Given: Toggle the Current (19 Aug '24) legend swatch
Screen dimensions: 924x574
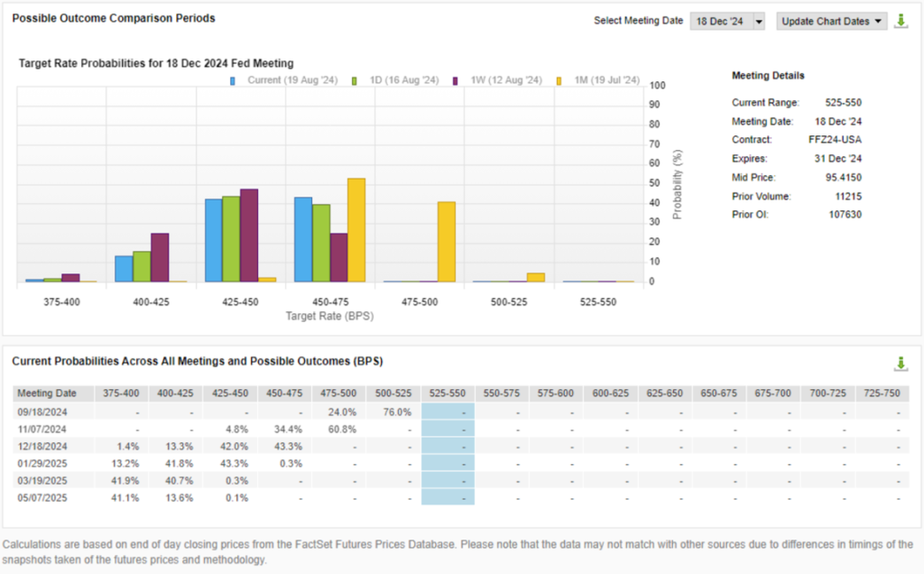Looking at the screenshot, I should pyautogui.click(x=233, y=80).
